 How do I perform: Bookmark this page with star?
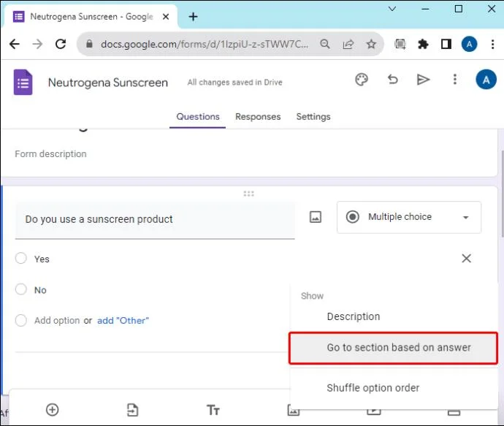pyautogui.click(x=371, y=44)
